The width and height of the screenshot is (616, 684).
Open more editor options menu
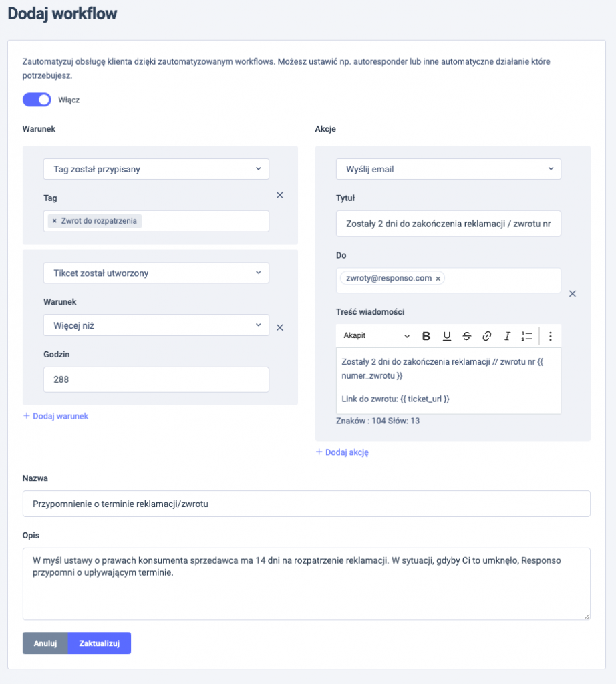pyautogui.click(x=550, y=336)
